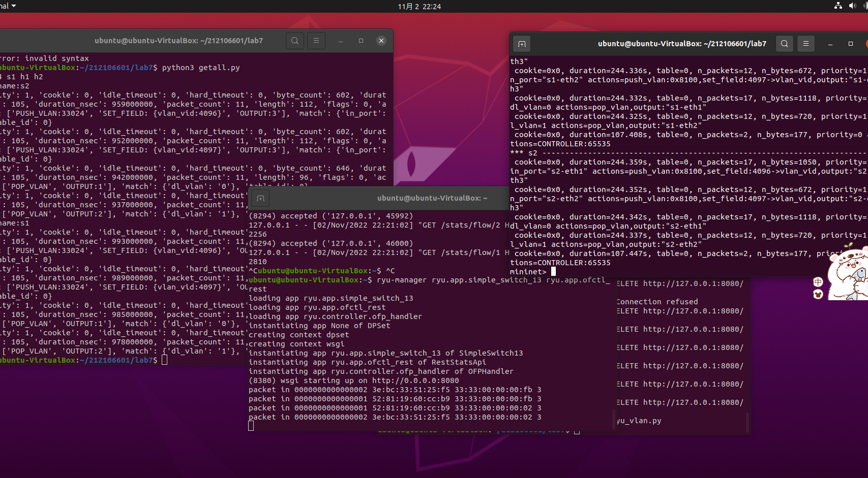Maximize the left lab7 terminal window
The image size is (868, 478).
[361, 41]
